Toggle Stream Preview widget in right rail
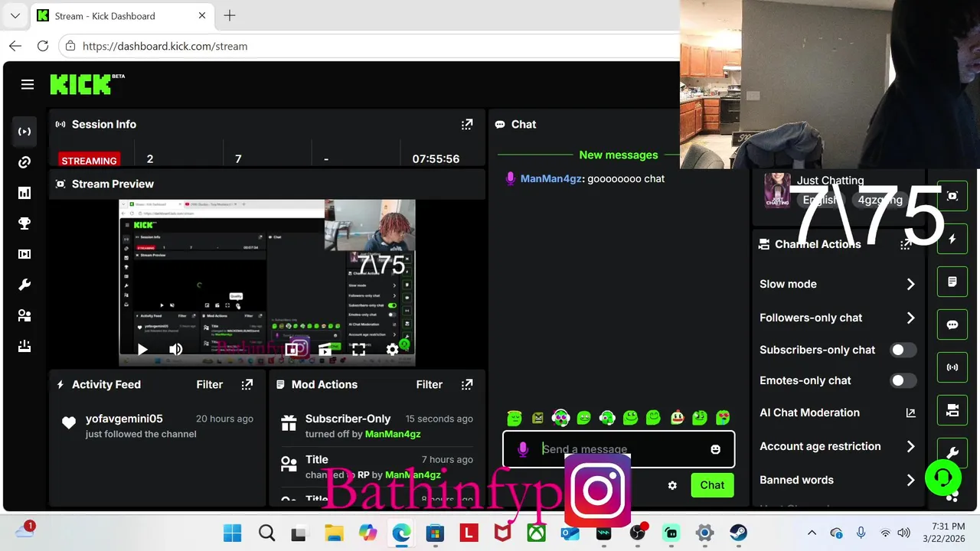The width and height of the screenshot is (980, 551). (952, 196)
